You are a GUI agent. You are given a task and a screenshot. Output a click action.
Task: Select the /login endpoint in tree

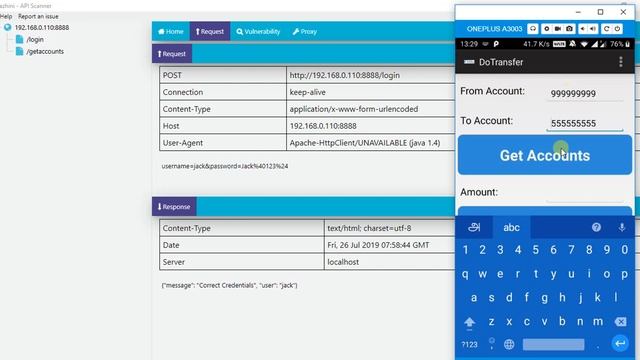pos(35,40)
